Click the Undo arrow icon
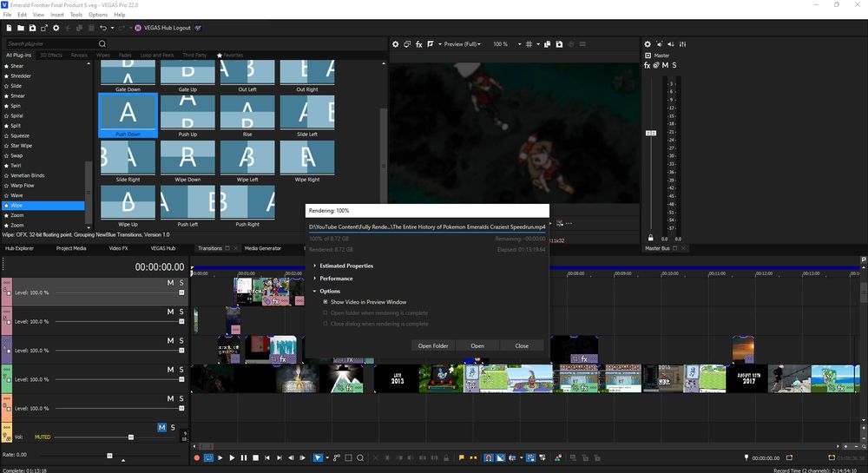The height and width of the screenshot is (473, 868). 103,28
